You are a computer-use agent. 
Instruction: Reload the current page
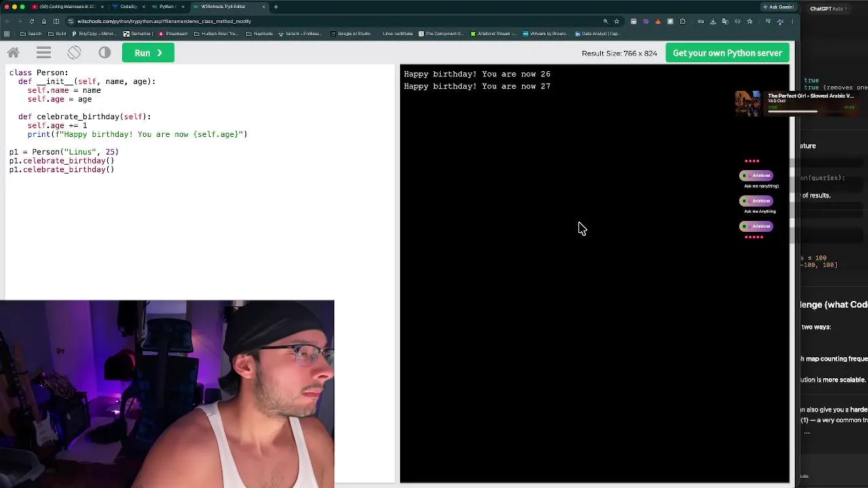pos(32,21)
